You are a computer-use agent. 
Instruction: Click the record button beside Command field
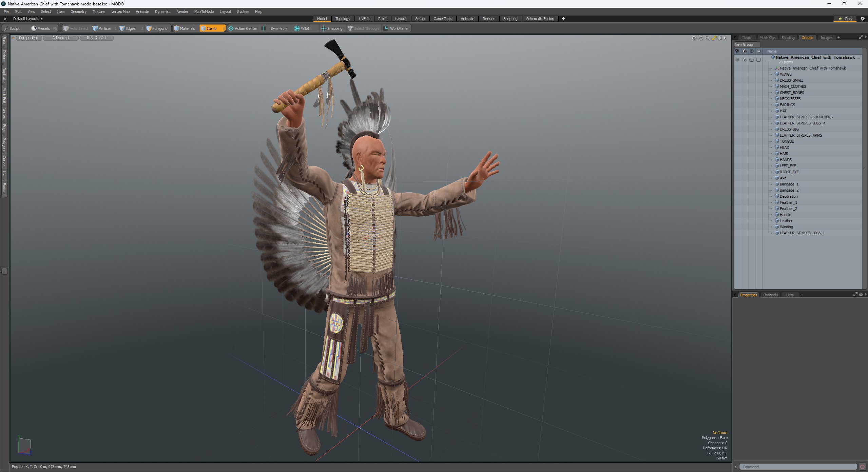pyautogui.click(x=862, y=467)
